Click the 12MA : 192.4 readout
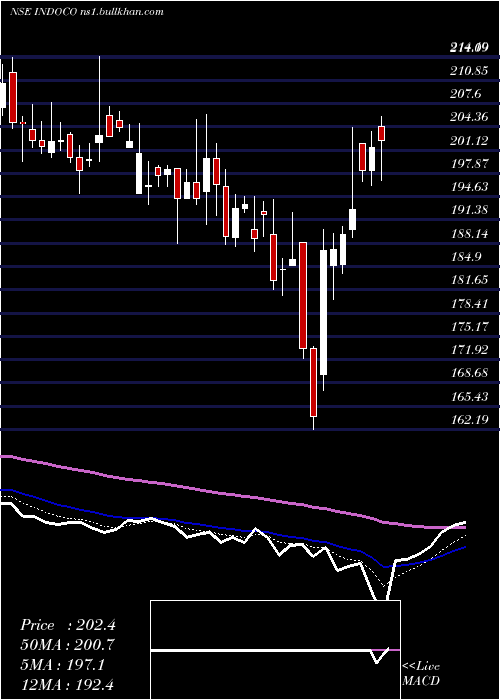The width and height of the screenshot is (500, 700). 68,684
